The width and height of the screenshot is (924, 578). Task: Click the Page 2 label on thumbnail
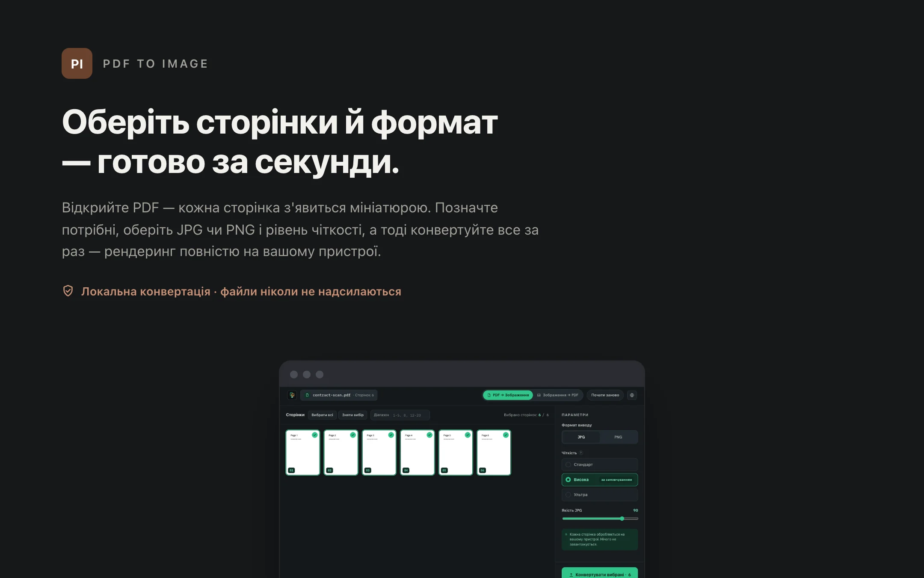pos(332,435)
